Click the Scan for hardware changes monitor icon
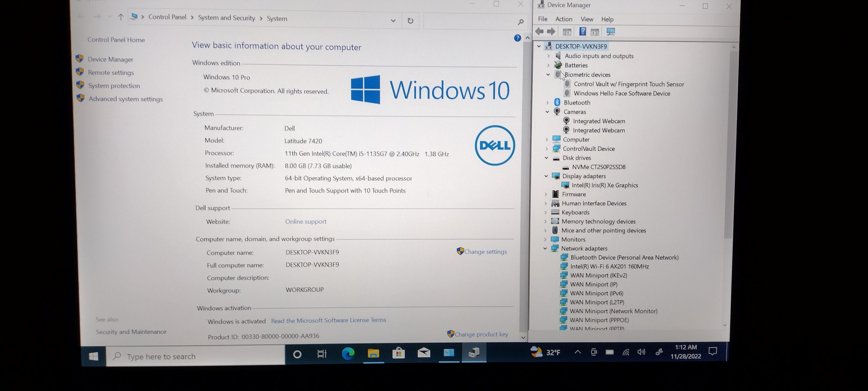Image resolution: width=868 pixels, height=391 pixels. 611,32
